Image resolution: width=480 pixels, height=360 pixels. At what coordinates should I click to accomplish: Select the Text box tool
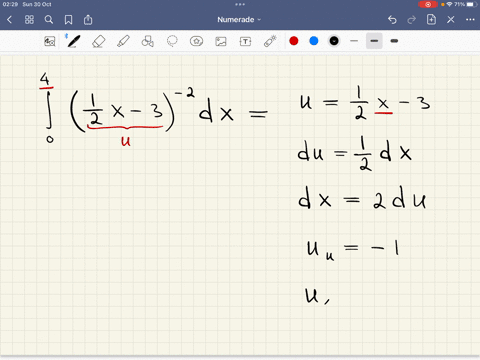click(x=245, y=41)
